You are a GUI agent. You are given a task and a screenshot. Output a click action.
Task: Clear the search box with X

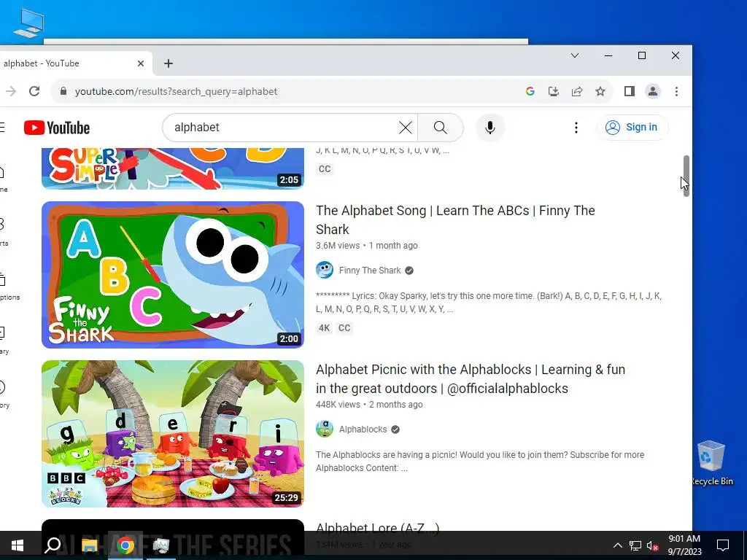pyautogui.click(x=406, y=128)
